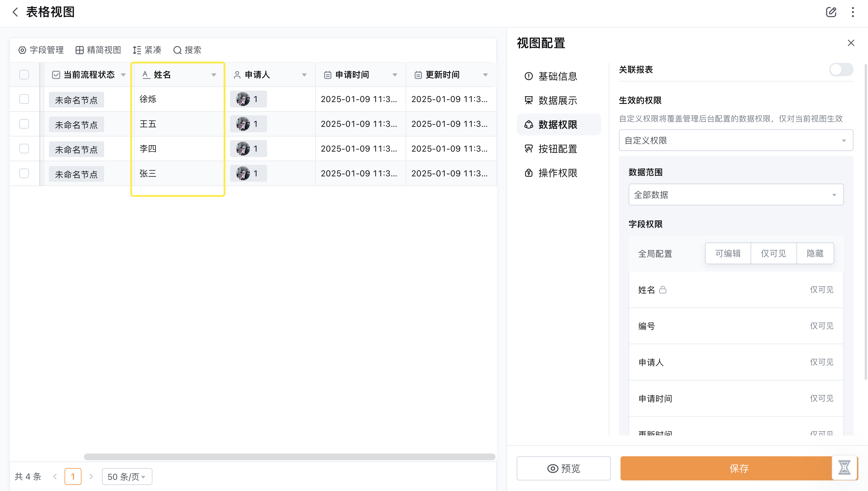Click the calendar icon in 申请时间 header

pyautogui.click(x=327, y=75)
